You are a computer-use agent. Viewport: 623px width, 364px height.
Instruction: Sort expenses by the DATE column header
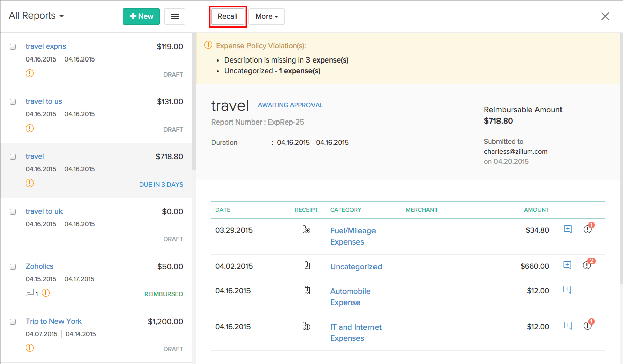click(x=223, y=210)
